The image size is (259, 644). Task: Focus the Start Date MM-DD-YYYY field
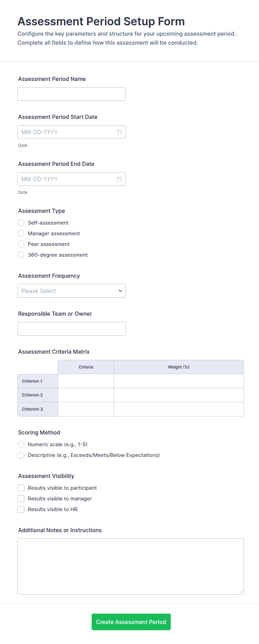click(x=67, y=132)
